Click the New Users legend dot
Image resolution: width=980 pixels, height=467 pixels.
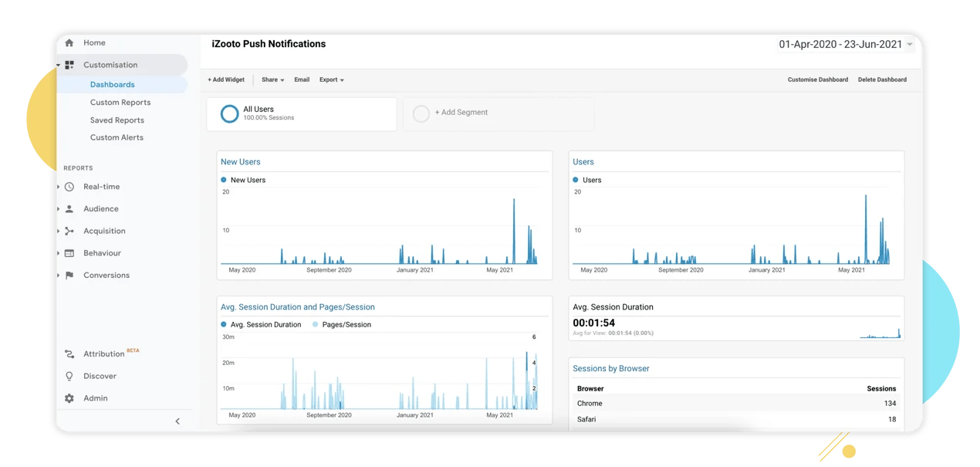224,180
